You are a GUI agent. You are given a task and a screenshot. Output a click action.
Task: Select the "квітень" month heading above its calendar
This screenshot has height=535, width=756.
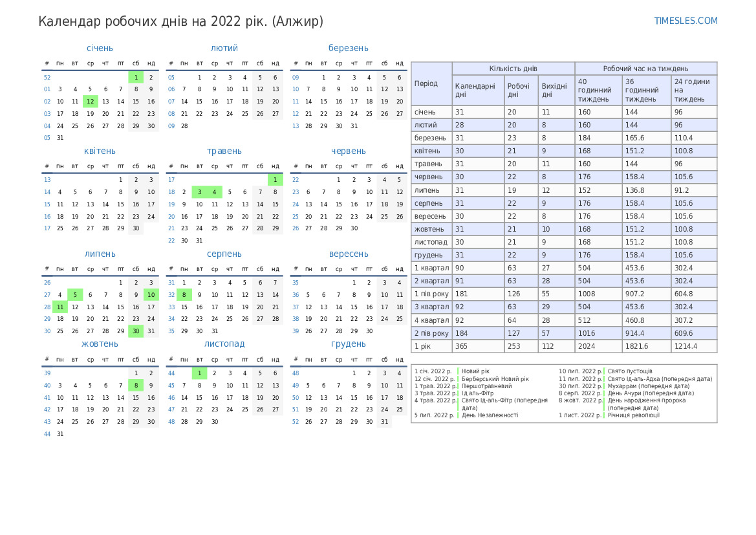(x=100, y=151)
